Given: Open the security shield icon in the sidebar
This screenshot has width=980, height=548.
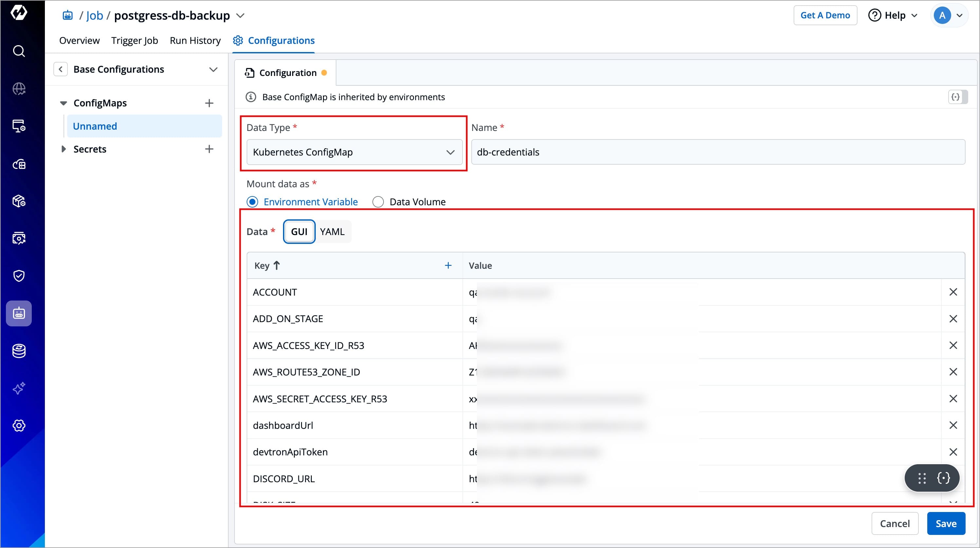Looking at the screenshot, I should pos(19,276).
